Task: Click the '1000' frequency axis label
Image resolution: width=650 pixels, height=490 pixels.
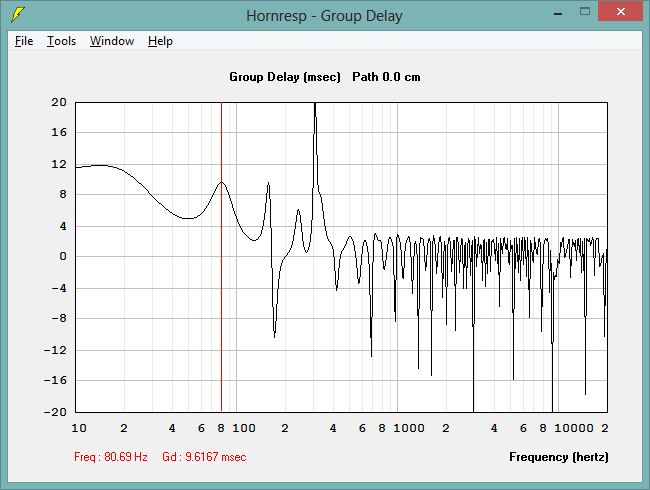Action: coord(409,428)
